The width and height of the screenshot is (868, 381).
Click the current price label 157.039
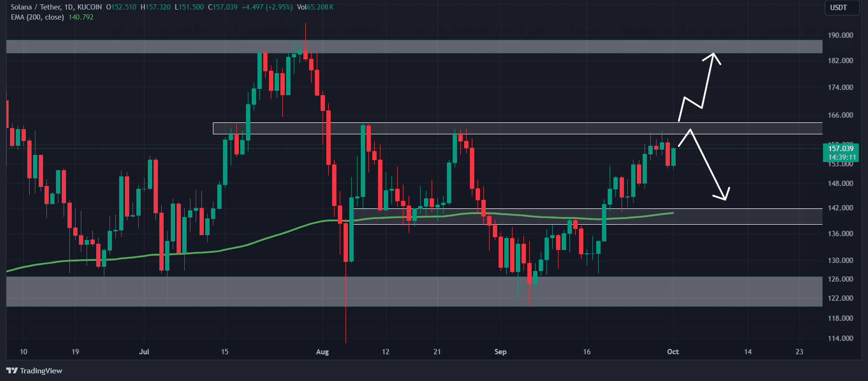841,149
